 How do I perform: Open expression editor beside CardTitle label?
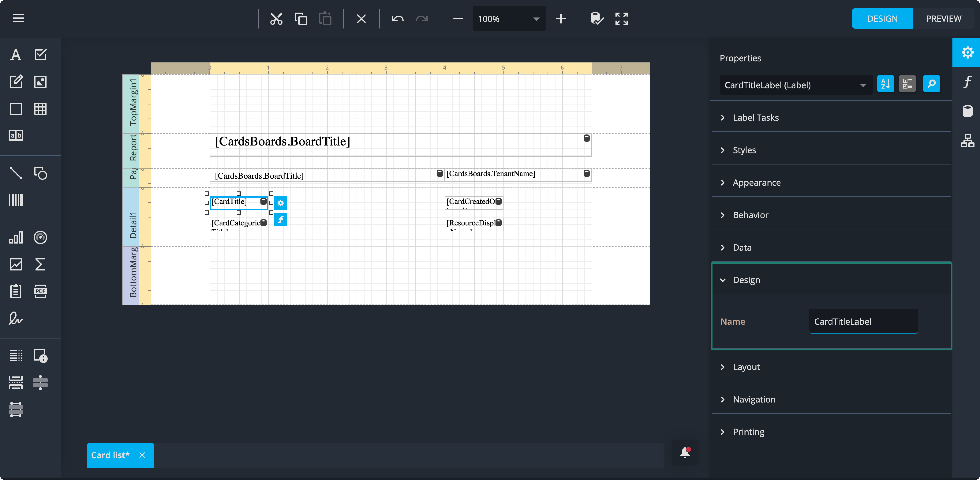coord(281,220)
